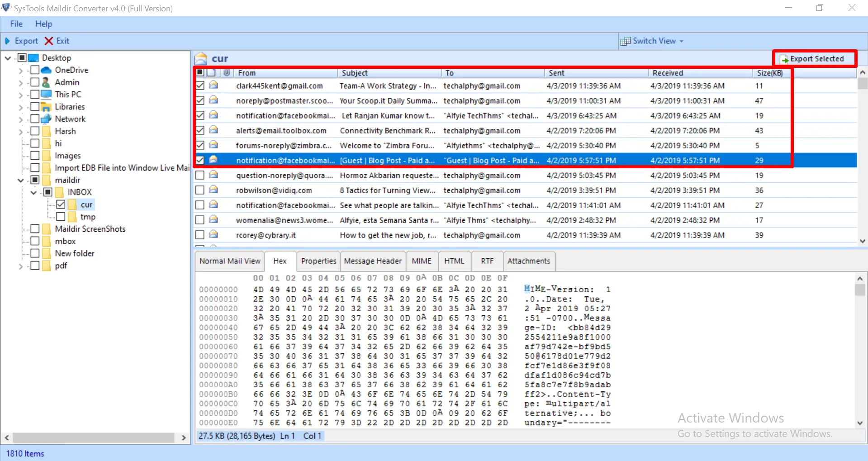The image size is (868, 461).
Task: Expand the Libraries tree node
Action: coord(20,107)
